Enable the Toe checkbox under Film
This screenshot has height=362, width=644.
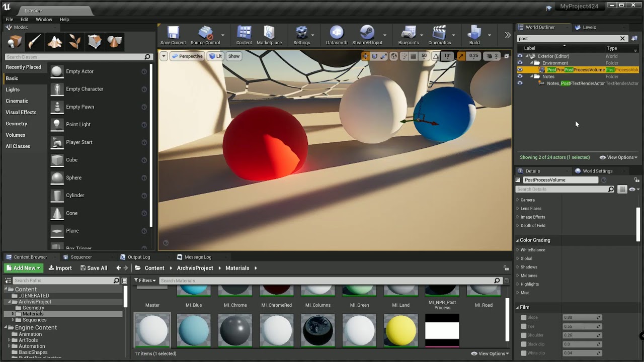524,326
